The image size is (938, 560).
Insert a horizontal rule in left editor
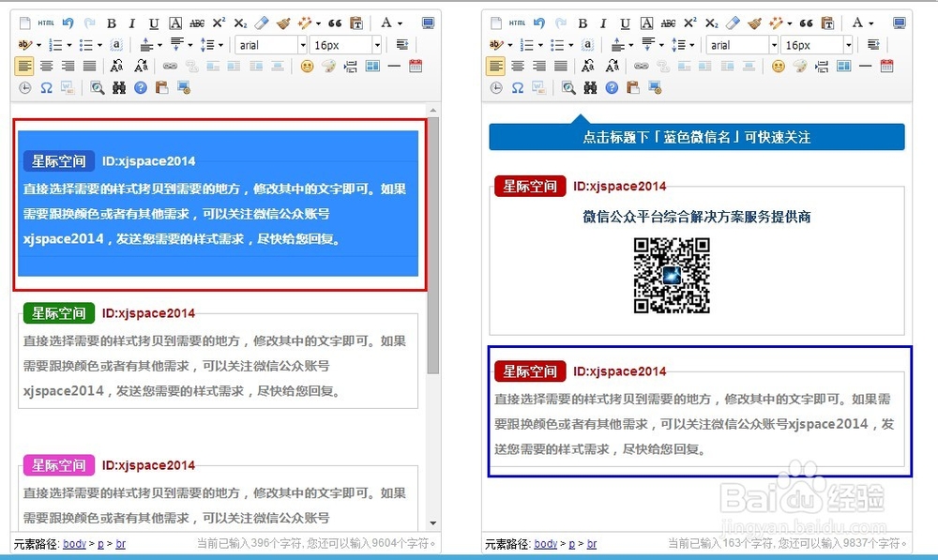coord(394,66)
